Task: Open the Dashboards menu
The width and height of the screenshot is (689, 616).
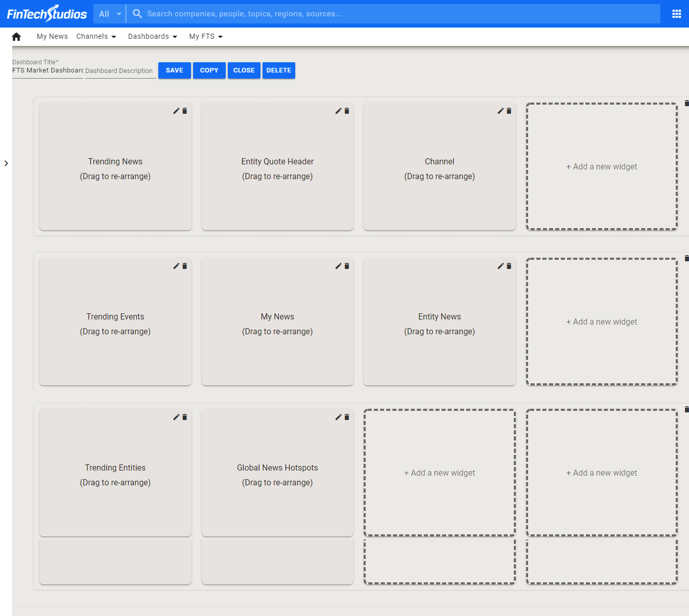Action: 152,36
